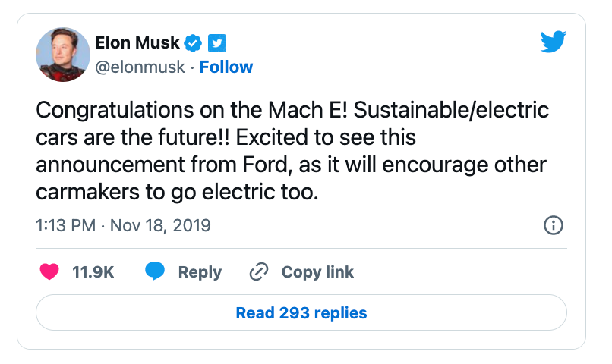Click the 11.9K likes count
The width and height of the screenshot is (612, 364).
click(93, 272)
